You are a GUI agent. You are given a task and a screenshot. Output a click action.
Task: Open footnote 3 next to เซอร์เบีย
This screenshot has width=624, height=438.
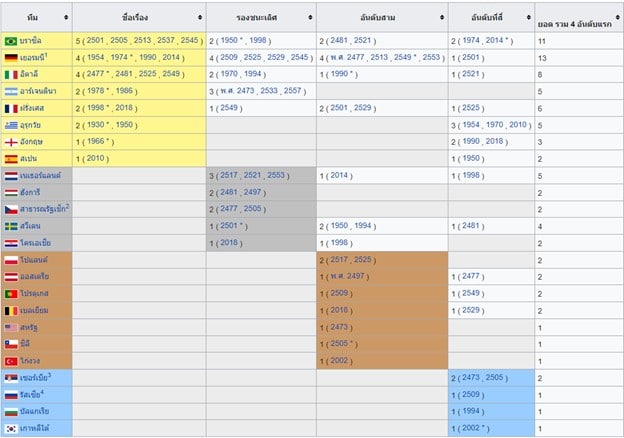coord(49,375)
